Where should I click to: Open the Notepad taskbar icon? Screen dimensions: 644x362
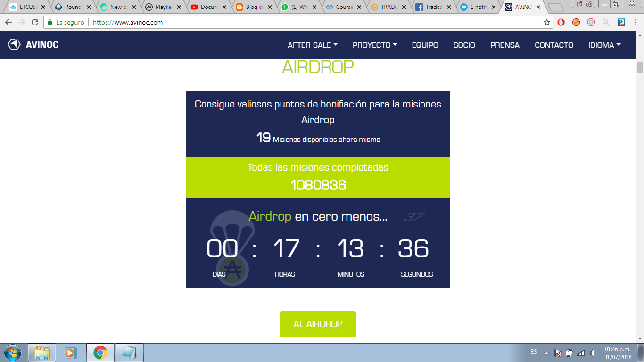[x=129, y=353]
